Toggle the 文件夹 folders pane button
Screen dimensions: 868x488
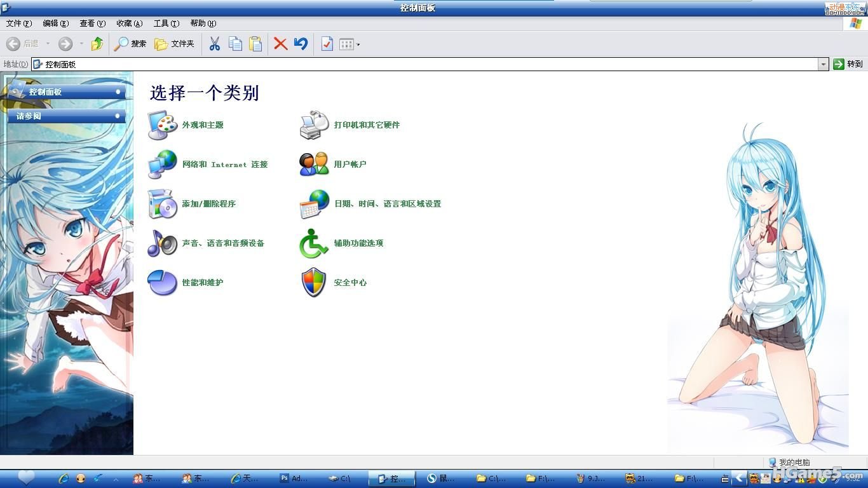pyautogui.click(x=175, y=44)
